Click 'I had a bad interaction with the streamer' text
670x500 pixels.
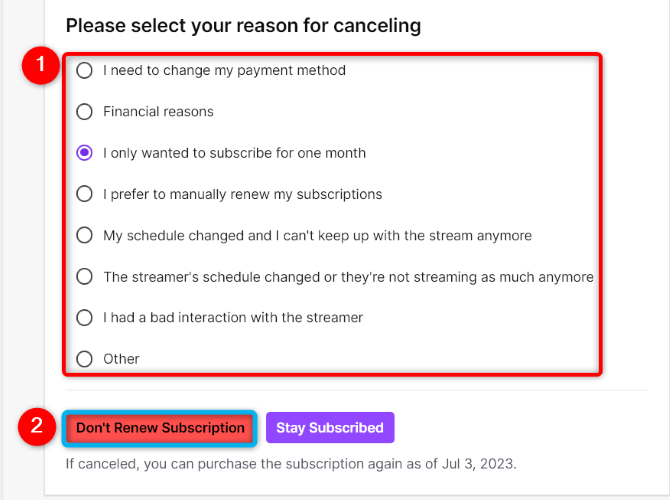tap(232, 317)
